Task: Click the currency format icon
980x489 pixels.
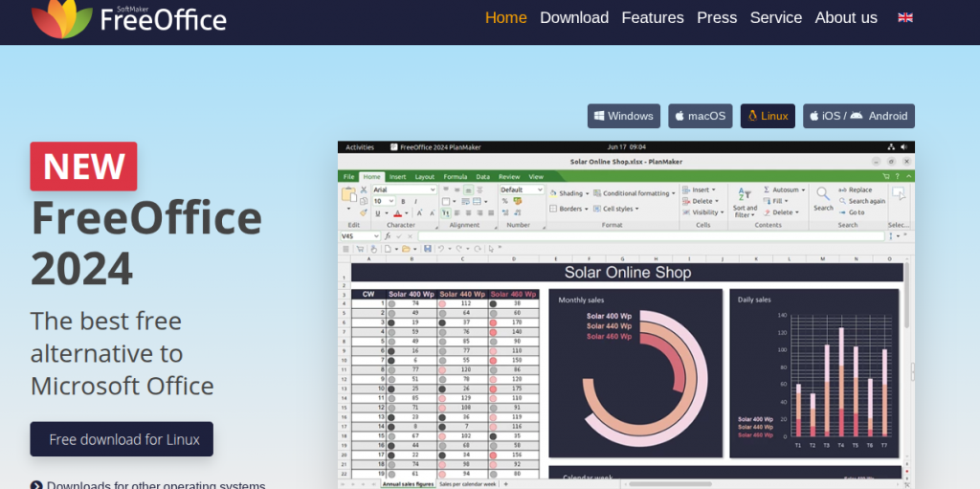Action: 518,201
